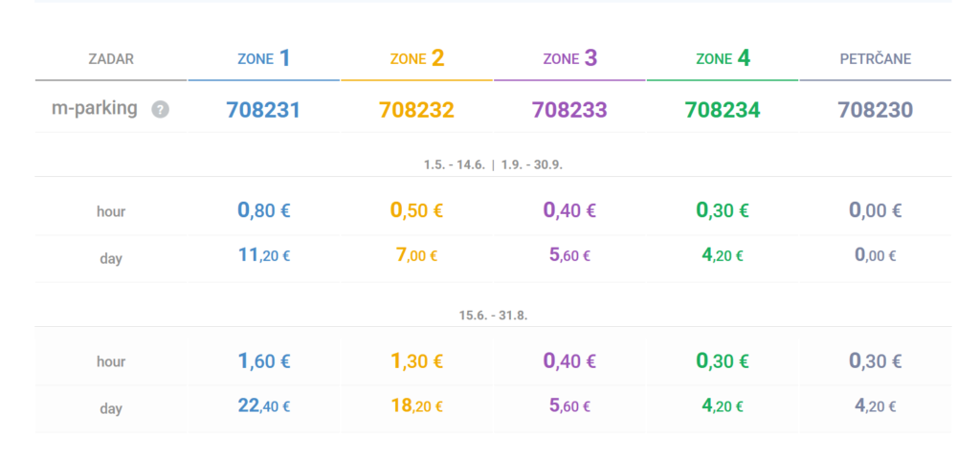Click the m-parking help question mark icon

tap(161, 109)
